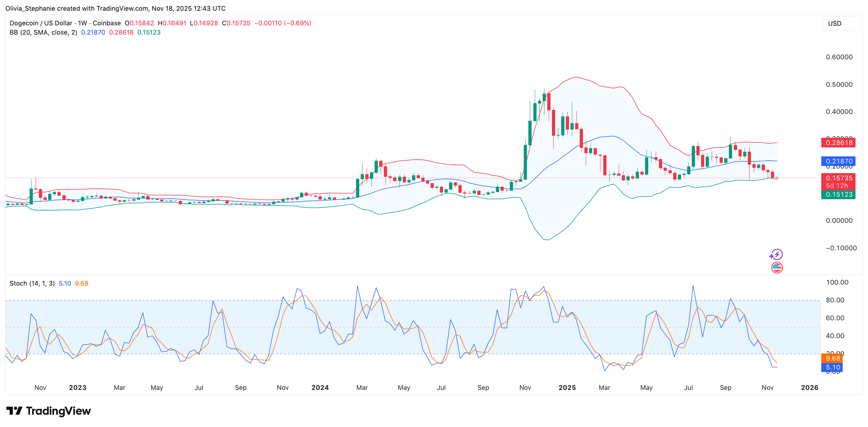Click the purple lightning boost icon
868x427 pixels.
778,255
